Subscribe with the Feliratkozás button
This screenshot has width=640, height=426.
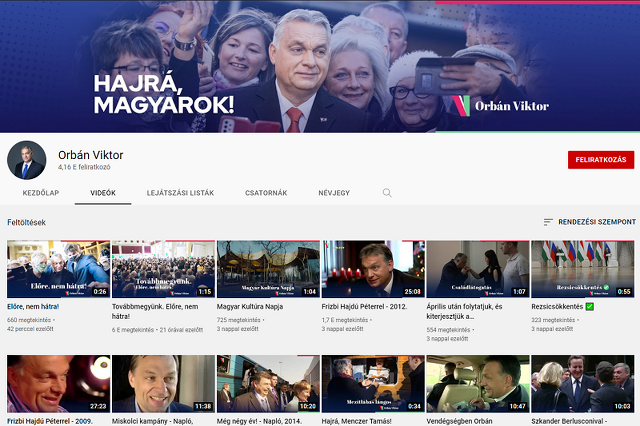click(601, 160)
